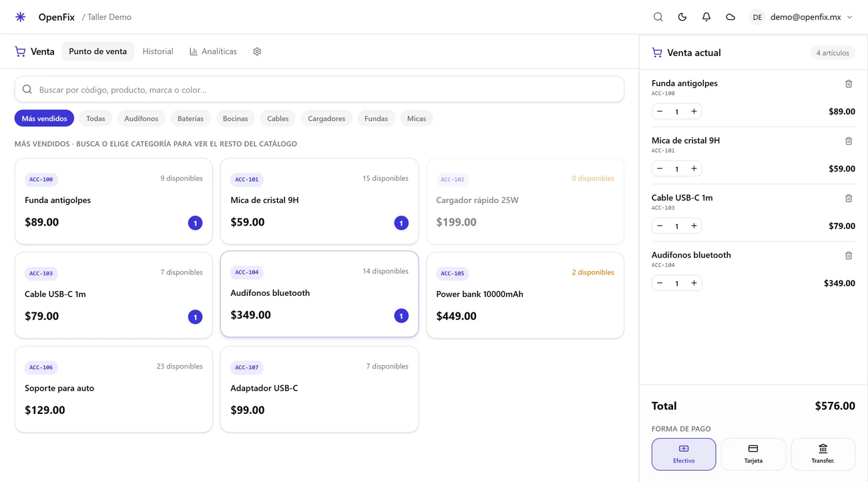Show the Cargadores category
Image resolution: width=868 pixels, height=482 pixels.
click(x=327, y=119)
